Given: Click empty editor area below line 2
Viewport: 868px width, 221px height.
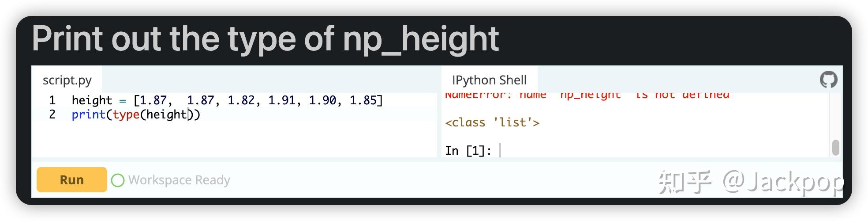Looking at the screenshot, I should click(x=234, y=139).
